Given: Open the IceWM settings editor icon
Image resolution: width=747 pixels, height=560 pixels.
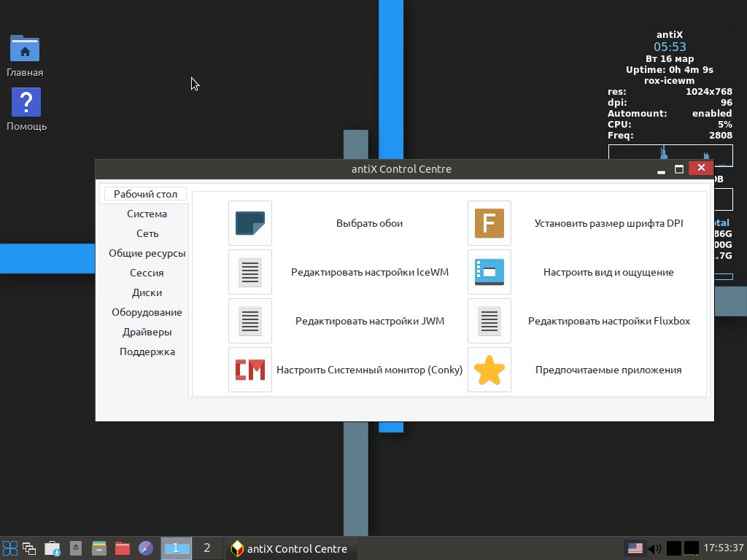Looking at the screenshot, I should [x=249, y=272].
